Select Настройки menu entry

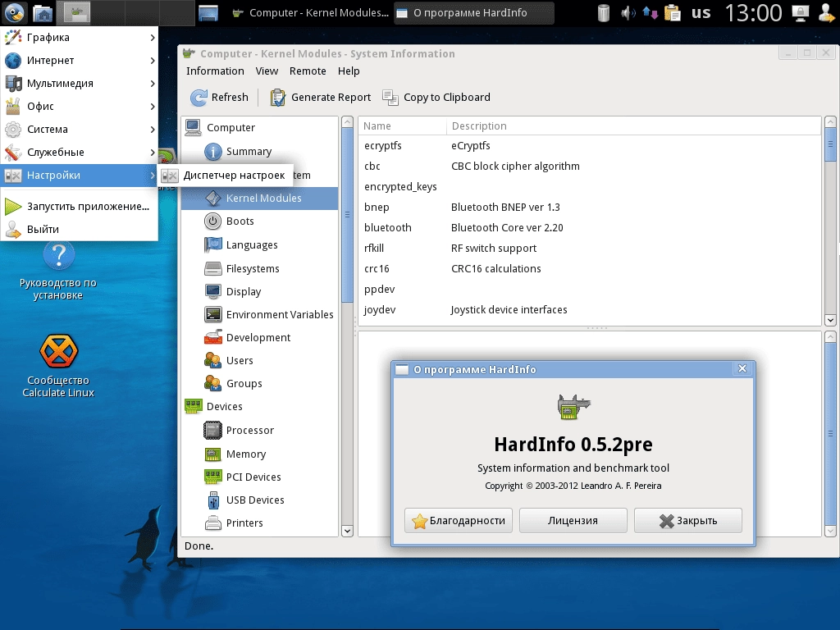80,176
